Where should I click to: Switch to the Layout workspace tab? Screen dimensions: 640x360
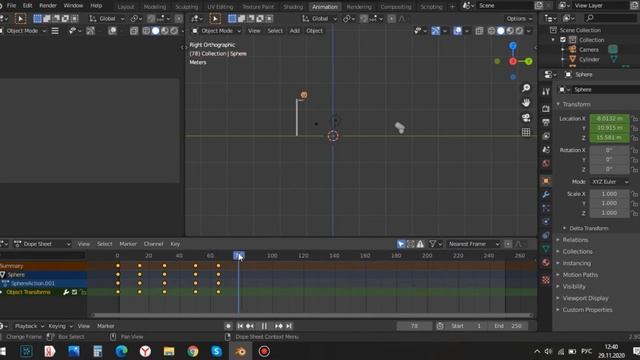click(x=126, y=7)
